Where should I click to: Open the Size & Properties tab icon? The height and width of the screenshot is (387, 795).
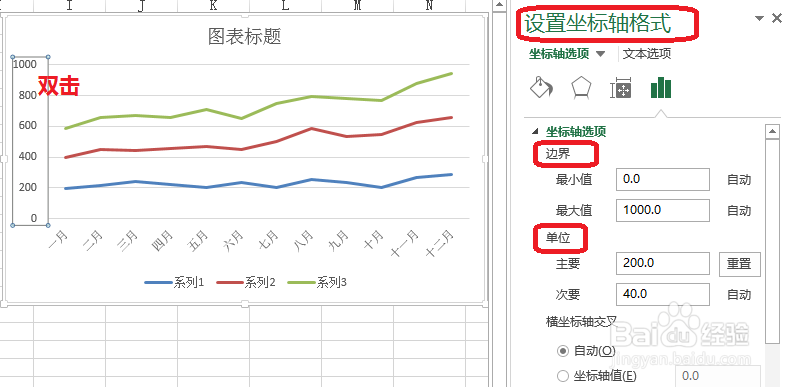[x=621, y=88]
